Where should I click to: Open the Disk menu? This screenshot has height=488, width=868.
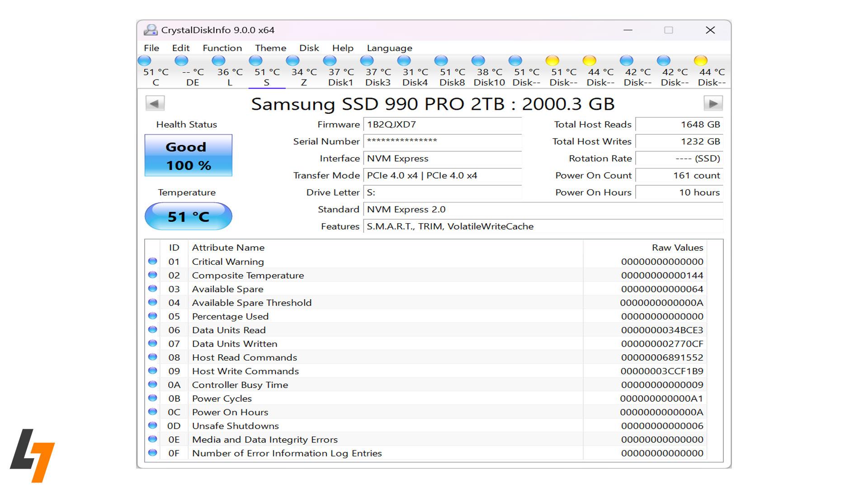click(x=309, y=48)
